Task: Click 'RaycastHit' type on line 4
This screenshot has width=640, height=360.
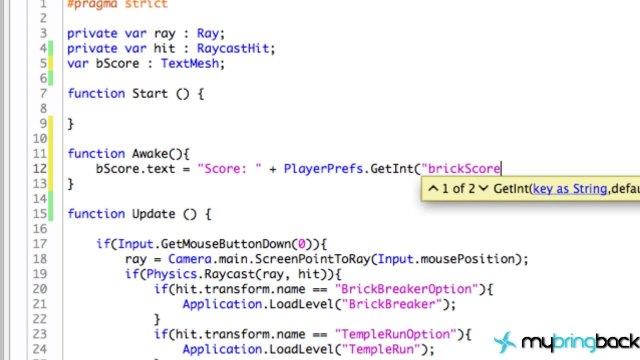Action: tap(233, 48)
